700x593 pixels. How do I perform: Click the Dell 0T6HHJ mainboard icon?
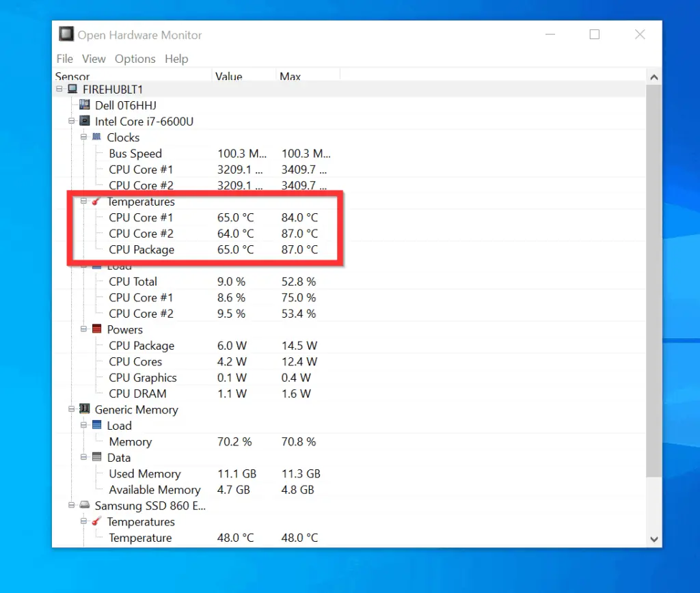(x=84, y=105)
